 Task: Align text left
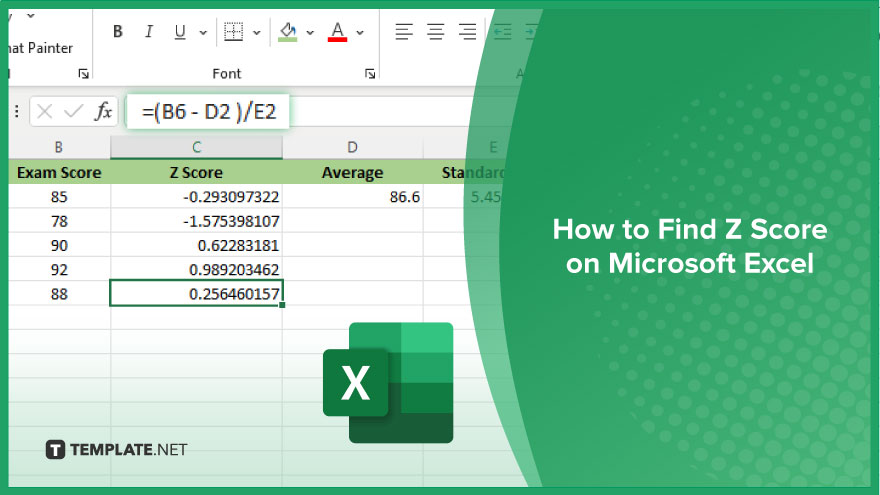coord(404,31)
